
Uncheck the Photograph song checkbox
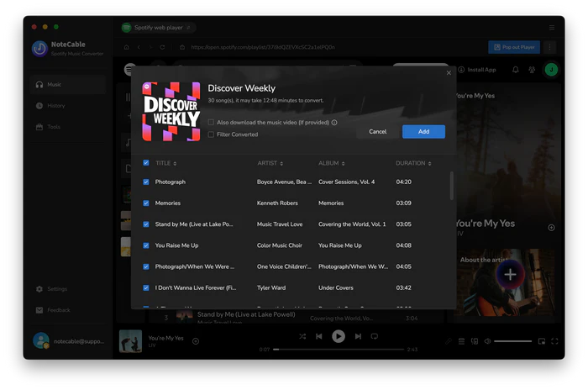click(x=146, y=182)
